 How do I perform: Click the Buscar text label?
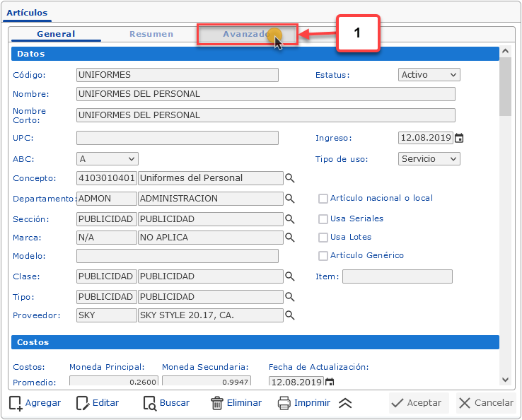175,403
